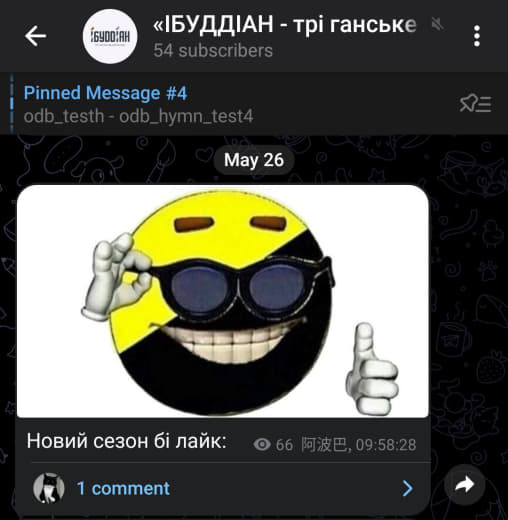Open the pinned messages list icon

point(475,104)
